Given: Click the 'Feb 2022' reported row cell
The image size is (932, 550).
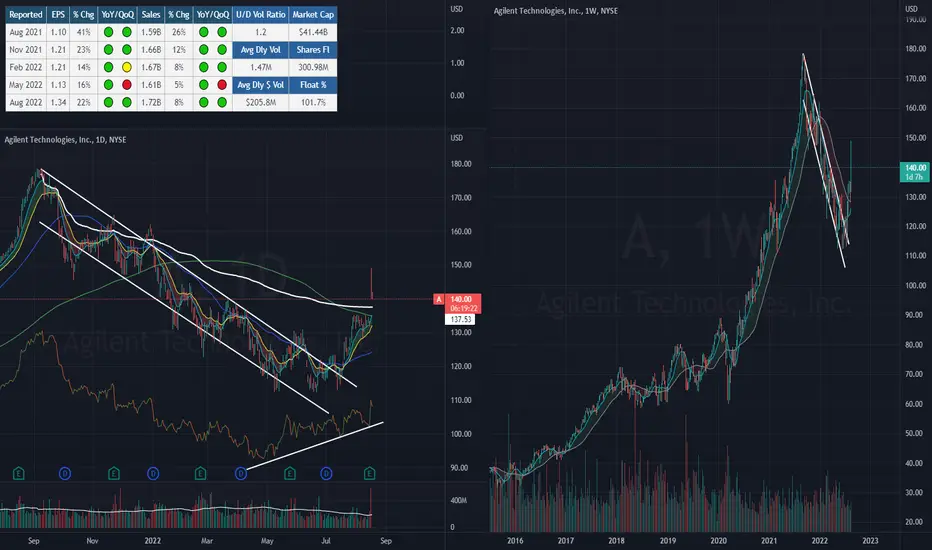Looking at the screenshot, I should [x=26, y=67].
